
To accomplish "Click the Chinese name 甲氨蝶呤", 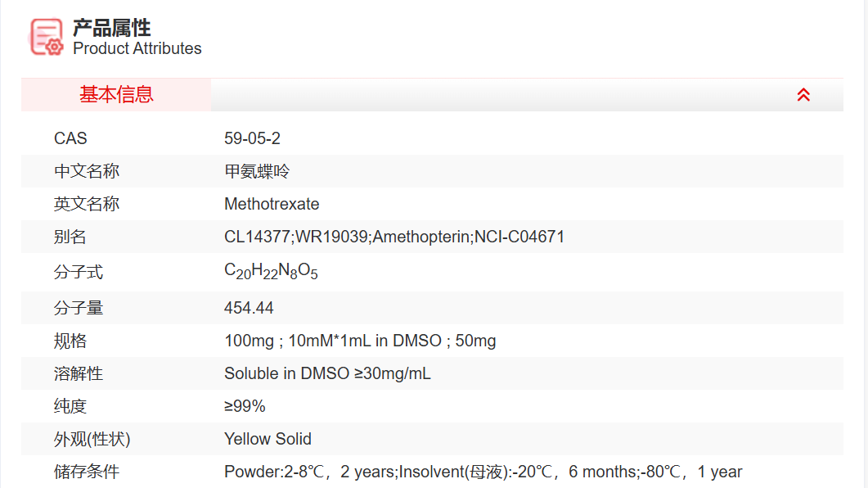I will pyautogui.click(x=257, y=171).
